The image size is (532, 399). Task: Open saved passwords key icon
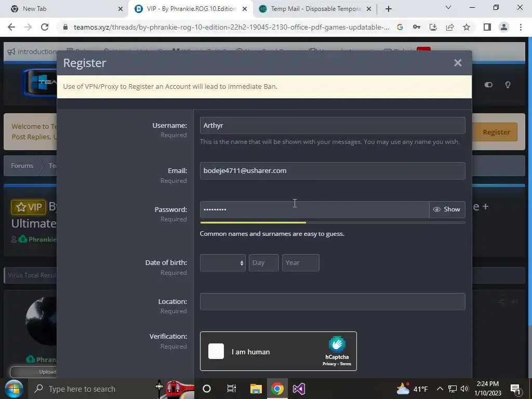(417, 27)
